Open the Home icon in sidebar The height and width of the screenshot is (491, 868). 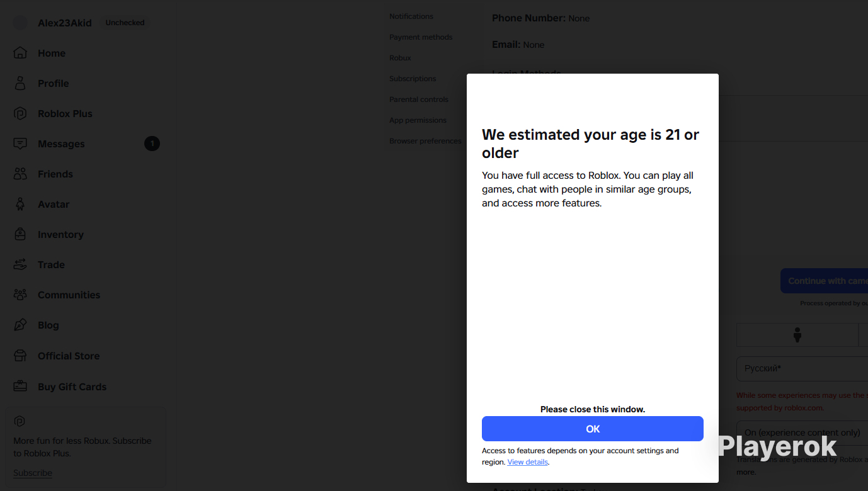tap(20, 53)
